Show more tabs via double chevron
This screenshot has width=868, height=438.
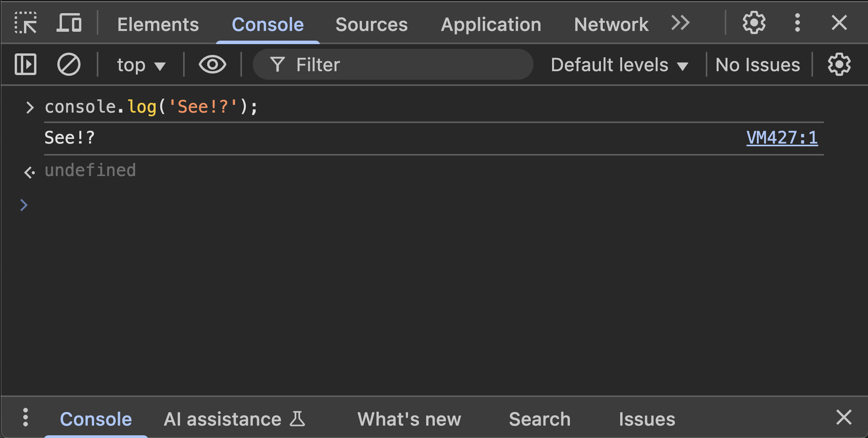pos(680,23)
